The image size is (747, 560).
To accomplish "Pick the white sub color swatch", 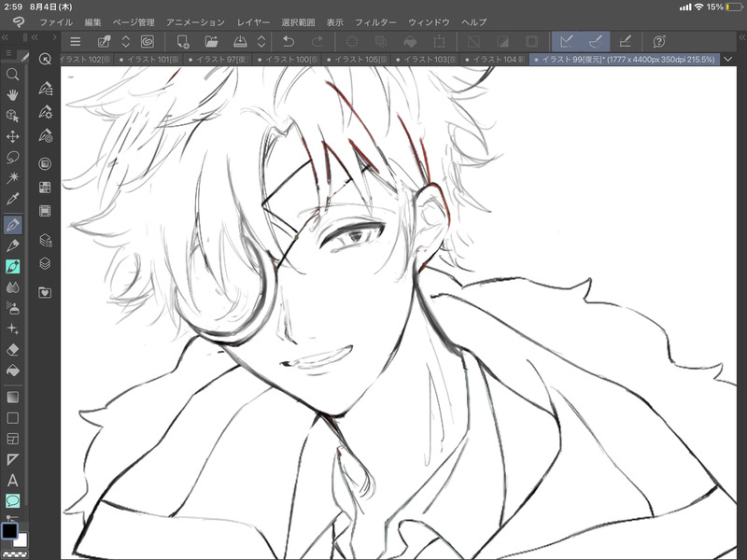I will [21, 540].
